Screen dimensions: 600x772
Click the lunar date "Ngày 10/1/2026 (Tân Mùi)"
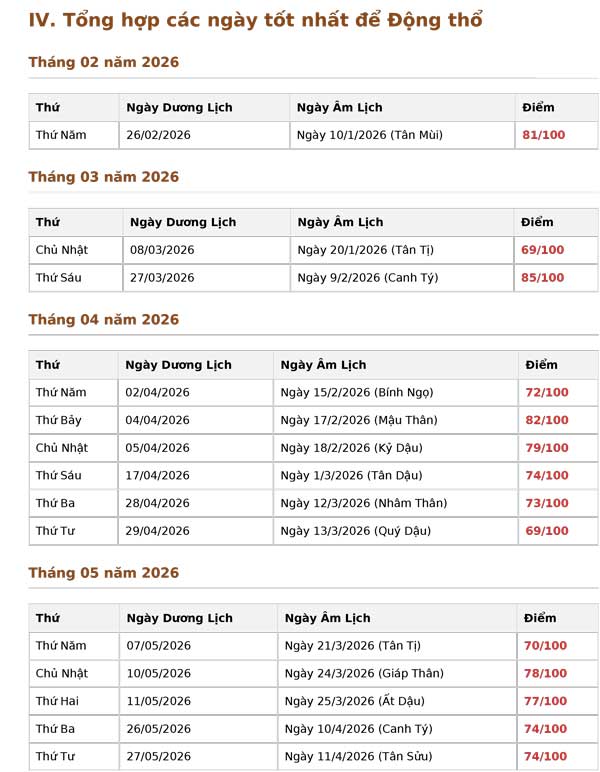tap(369, 135)
